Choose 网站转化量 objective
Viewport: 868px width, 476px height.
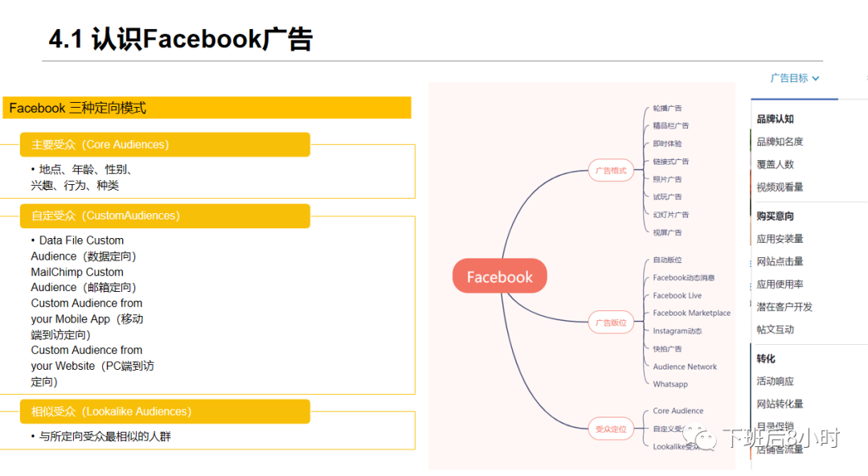(x=780, y=404)
